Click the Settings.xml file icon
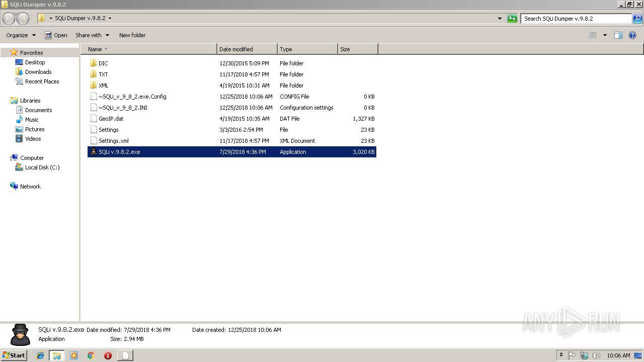644x362 pixels. [93, 141]
